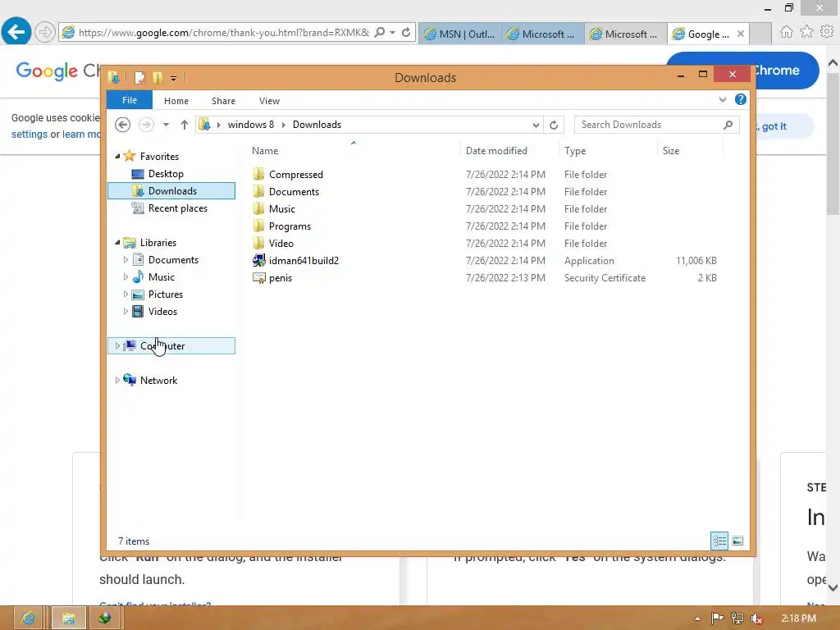This screenshot has height=630, width=840.
Task: Click the 'settings' link on Google page
Action: [x=30, y=135]
